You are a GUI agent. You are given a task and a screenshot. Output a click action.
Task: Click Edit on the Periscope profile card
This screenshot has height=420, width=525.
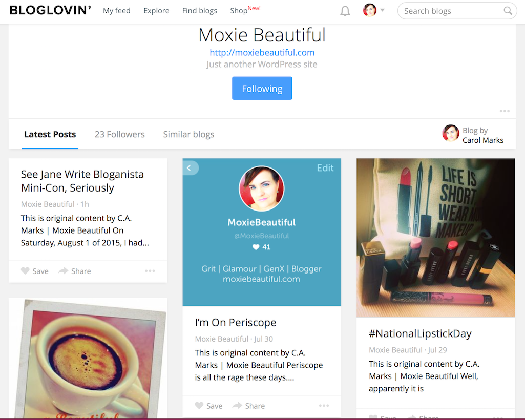pyautogui.click(x=325, y=168)
